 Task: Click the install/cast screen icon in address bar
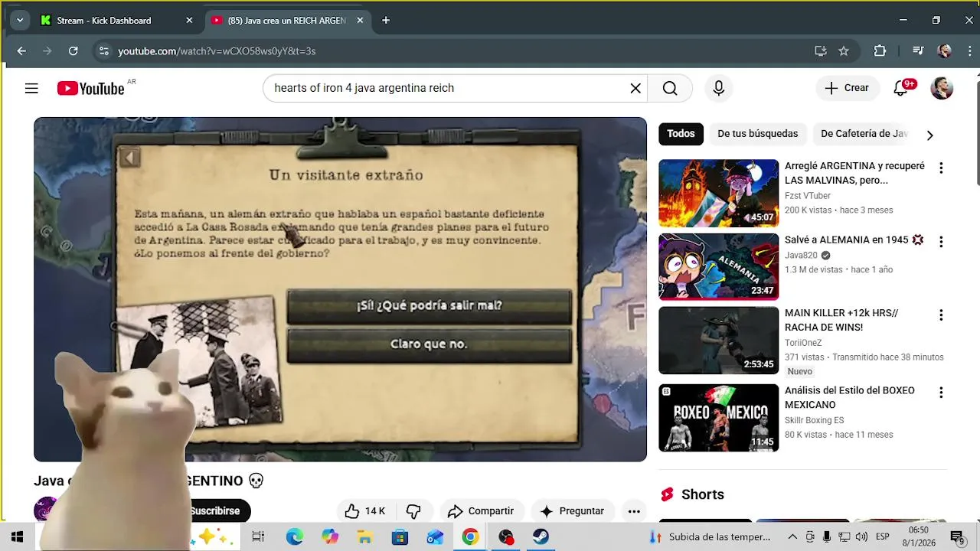tap(820, 51)
